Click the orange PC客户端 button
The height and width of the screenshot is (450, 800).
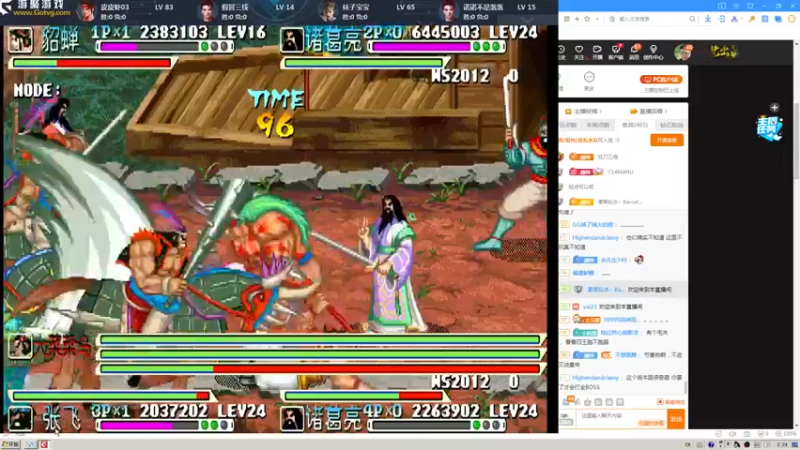tap(661, 80)
